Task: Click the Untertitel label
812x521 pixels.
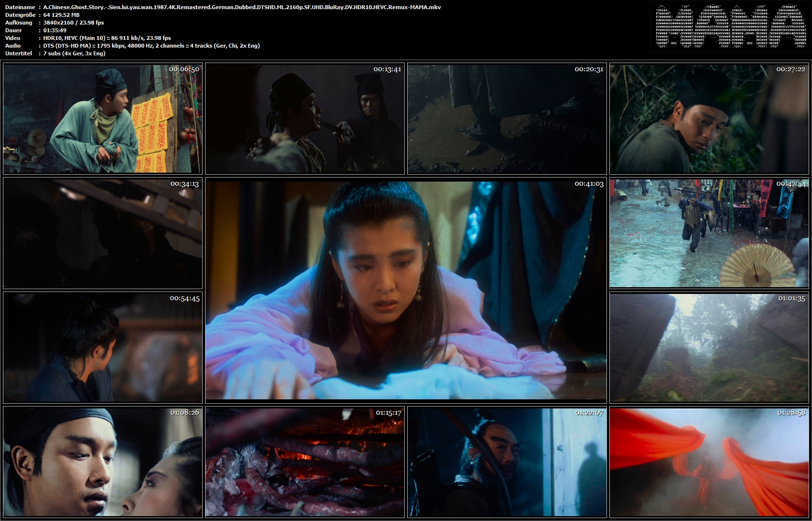Action: tap(19, 53)
